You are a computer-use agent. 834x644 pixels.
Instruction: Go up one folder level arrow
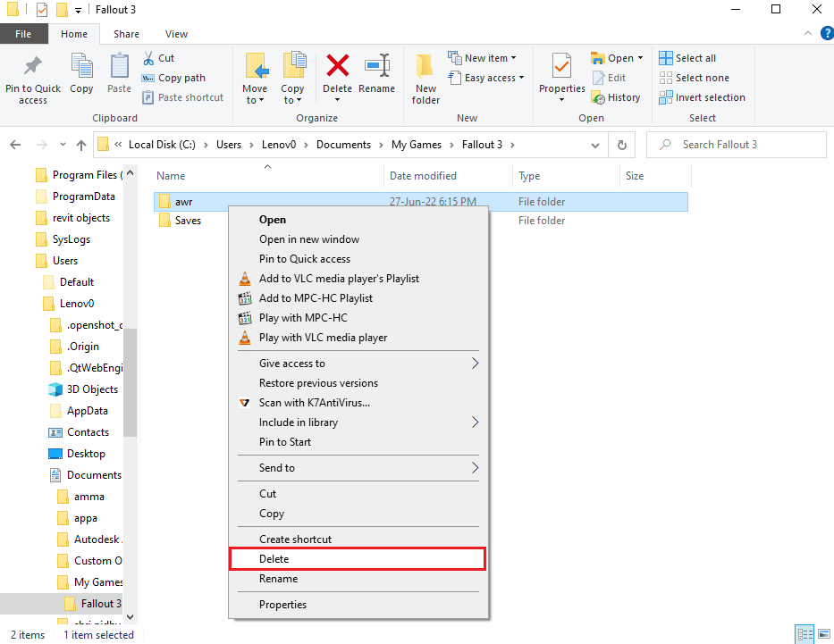click(x=81, y=145)
